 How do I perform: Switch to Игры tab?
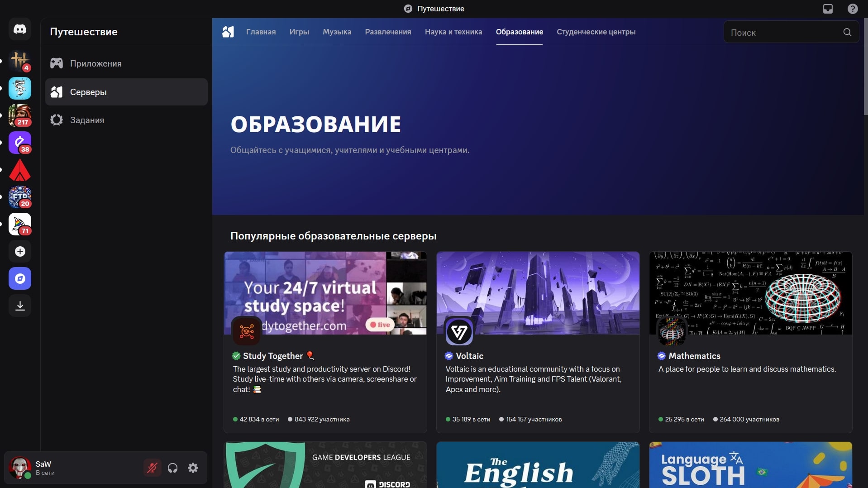[299, 32]
